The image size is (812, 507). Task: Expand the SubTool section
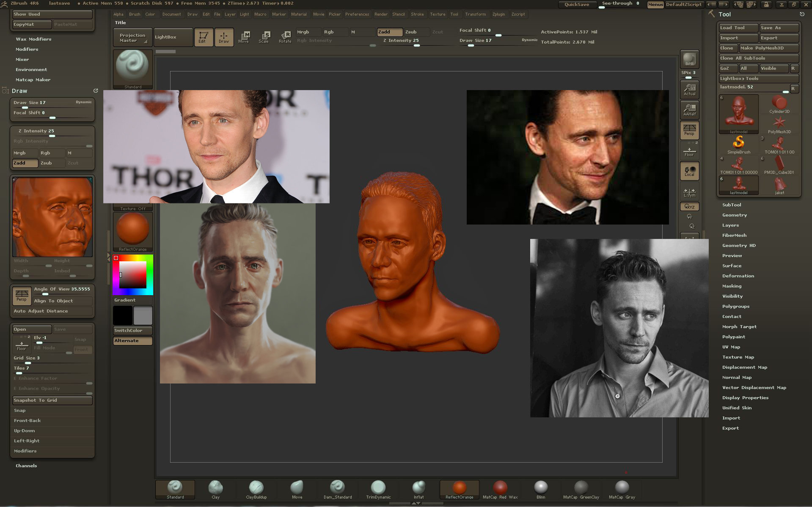pyautogui.click(x=732, y=205)
